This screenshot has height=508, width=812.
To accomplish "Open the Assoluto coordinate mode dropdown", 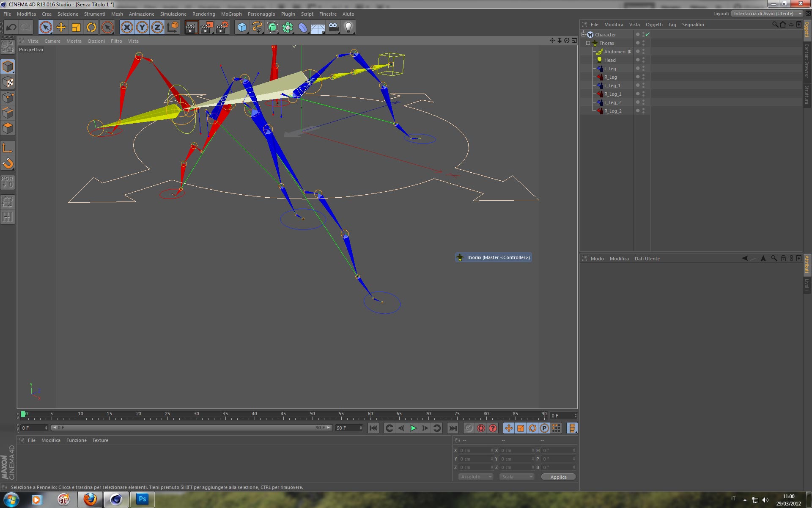I will point(476,477).
